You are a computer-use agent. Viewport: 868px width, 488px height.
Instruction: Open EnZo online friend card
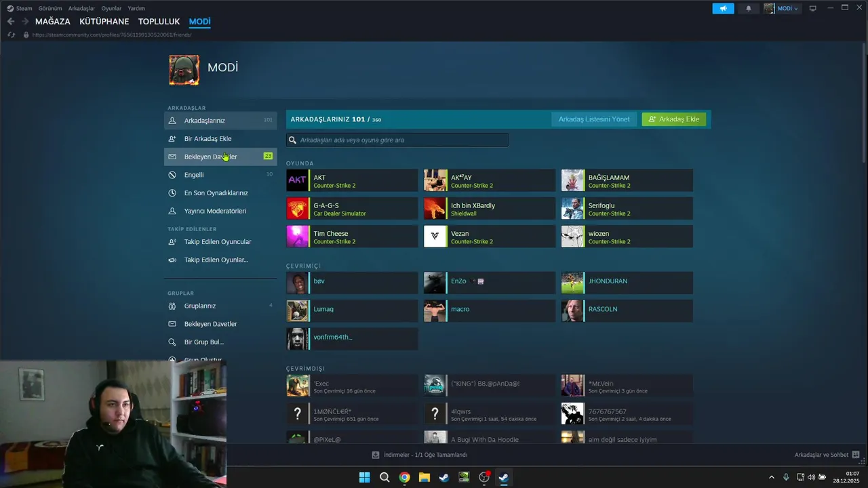coord(490,283)
